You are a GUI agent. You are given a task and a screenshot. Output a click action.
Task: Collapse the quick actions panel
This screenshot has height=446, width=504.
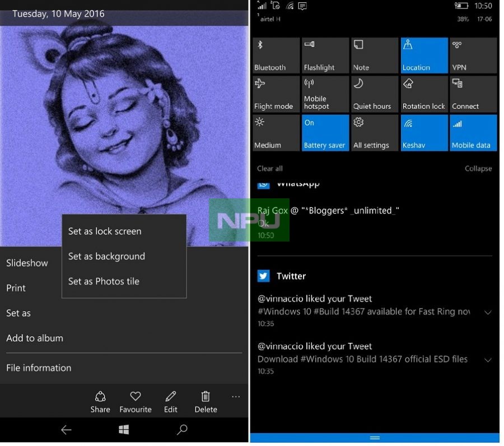tap(478, 169)
